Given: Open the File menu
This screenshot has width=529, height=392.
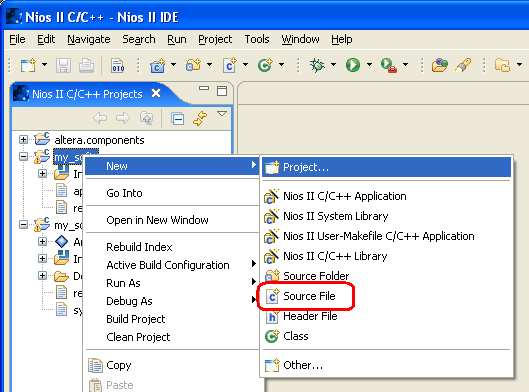Looking at the screenshot, I should (17, 39).
